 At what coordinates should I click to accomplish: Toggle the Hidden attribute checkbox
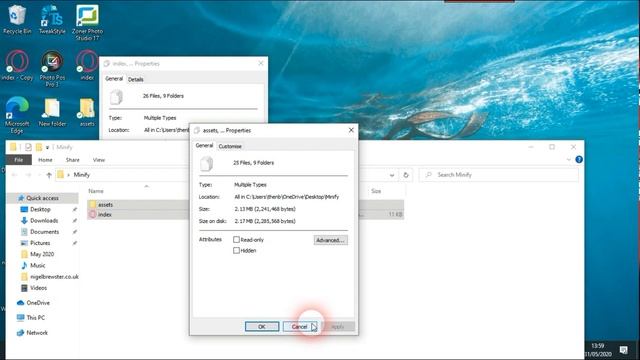[236, 250]
